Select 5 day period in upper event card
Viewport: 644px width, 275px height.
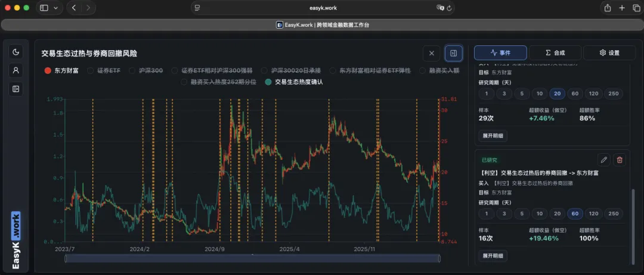tap(522, 94)
